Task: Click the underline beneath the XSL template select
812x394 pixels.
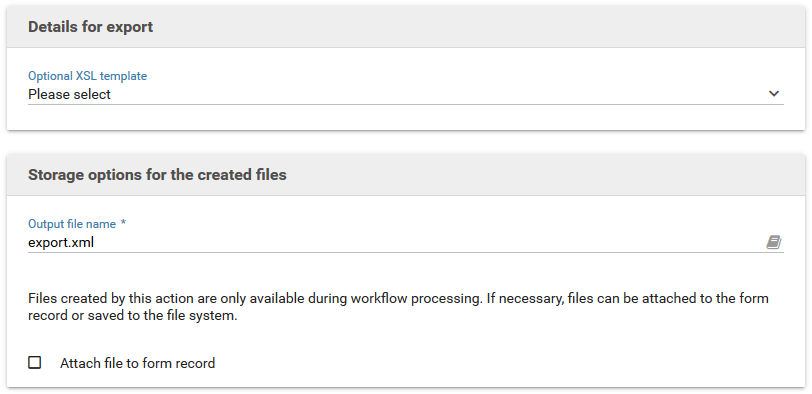Action: click(x=405, y=105)
